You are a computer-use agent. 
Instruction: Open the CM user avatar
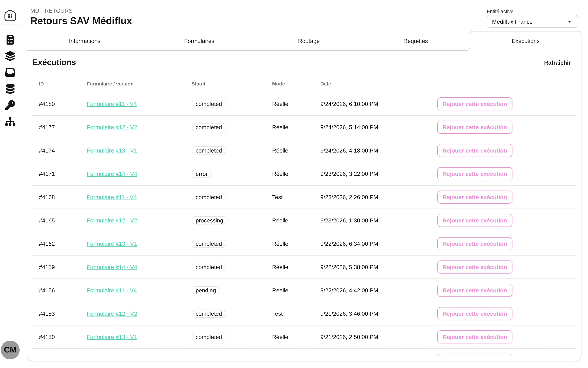[x=10, y=350]
